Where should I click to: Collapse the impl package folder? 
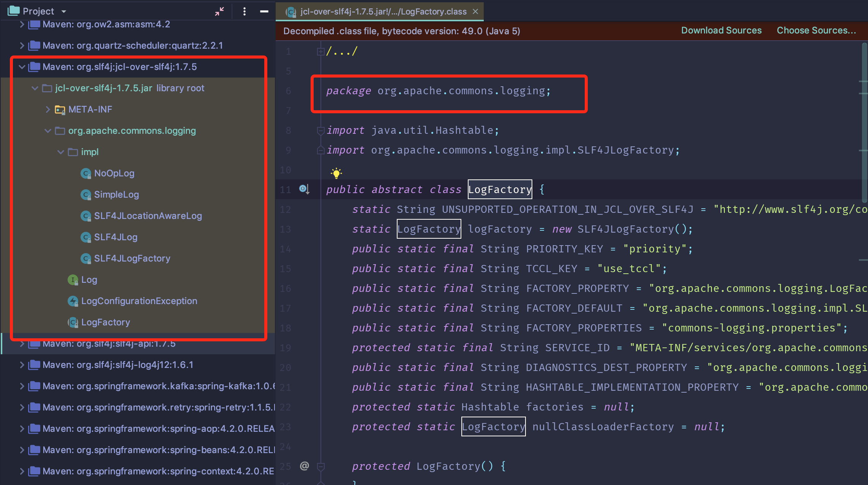tap(61, 152)
